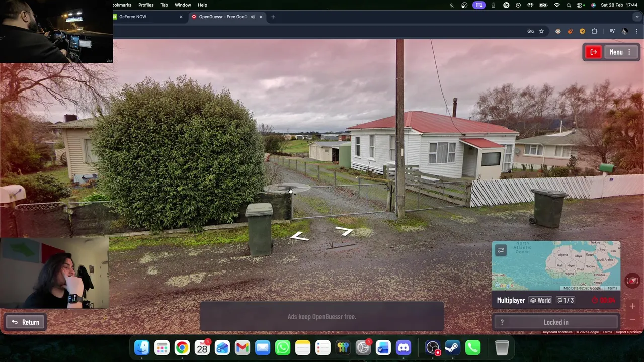Click the battery status icon
644x362 pixels.
[x=543, y=5]
